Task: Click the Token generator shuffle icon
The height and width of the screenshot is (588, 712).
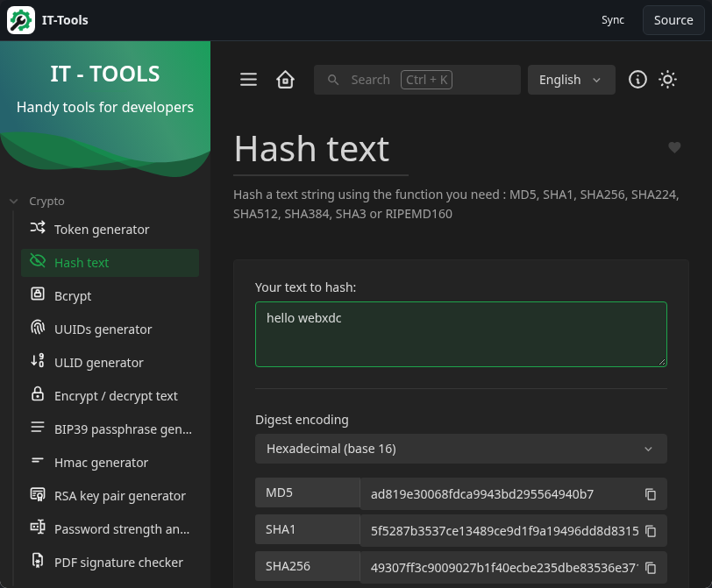Action: click(x=38, y=228)
